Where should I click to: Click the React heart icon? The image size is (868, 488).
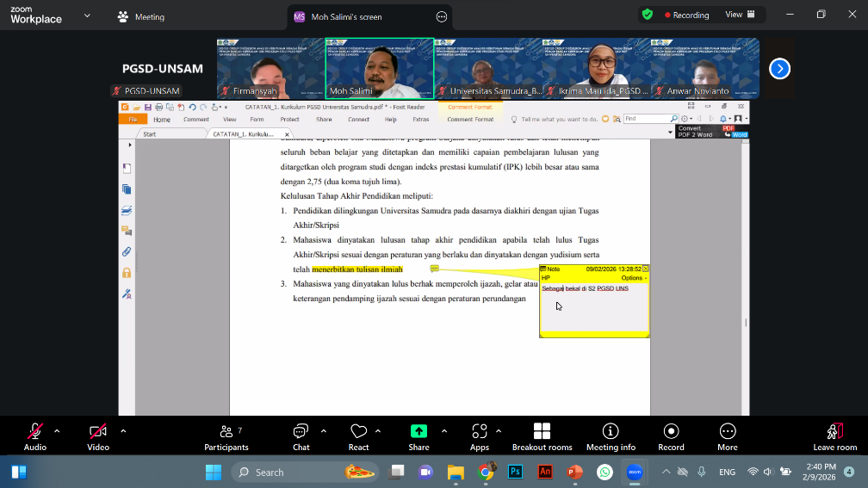[x=358, y=432]
